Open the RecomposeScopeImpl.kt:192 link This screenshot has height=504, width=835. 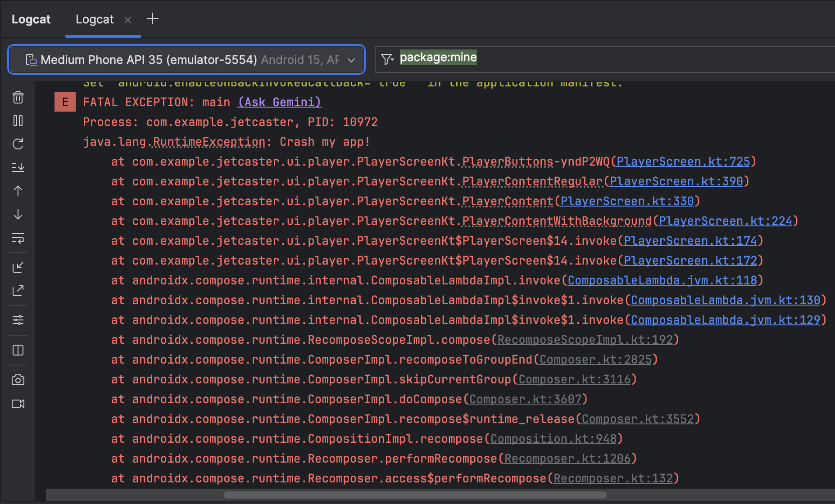[585, 340]
